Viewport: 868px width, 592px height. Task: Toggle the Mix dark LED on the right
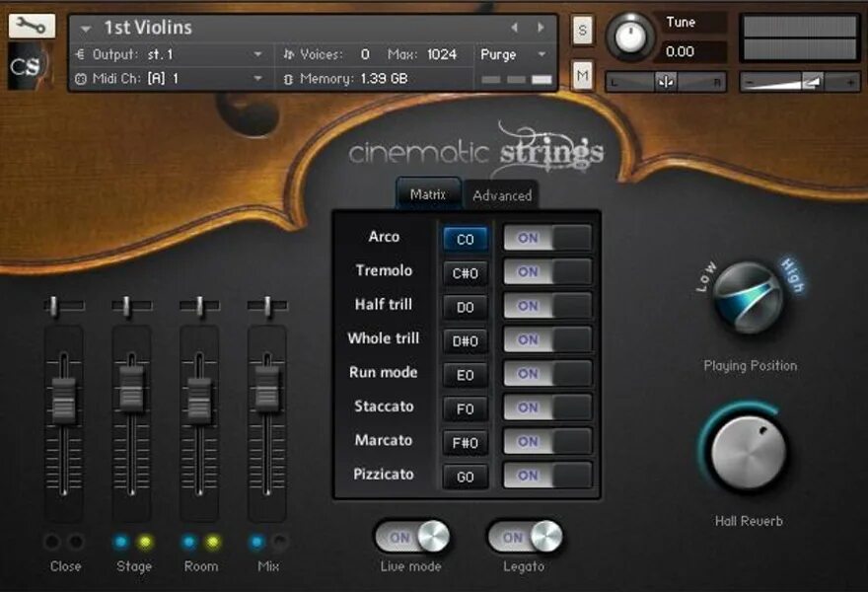click(x=281, y=542)
